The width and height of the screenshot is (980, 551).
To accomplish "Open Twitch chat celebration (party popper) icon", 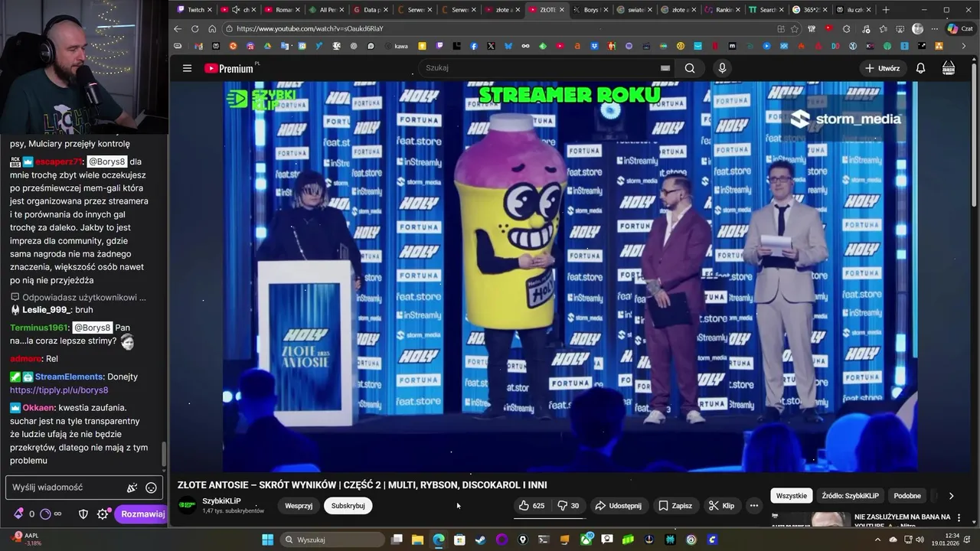I will [132, 487].
